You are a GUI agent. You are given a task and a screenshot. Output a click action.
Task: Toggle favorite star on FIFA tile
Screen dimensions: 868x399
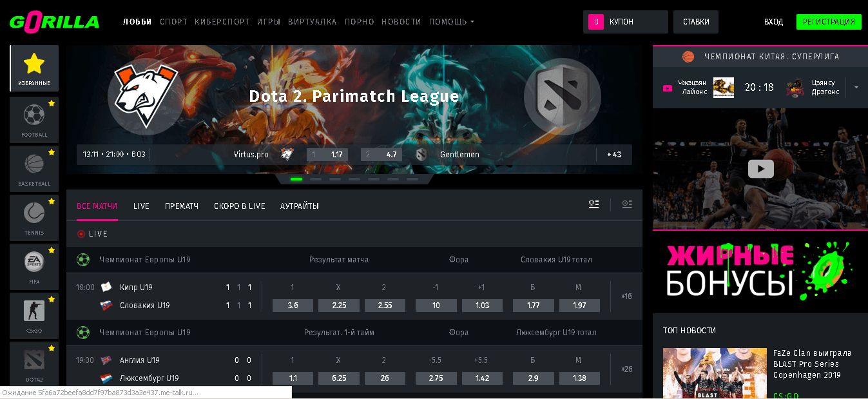(x=52, y=249)
